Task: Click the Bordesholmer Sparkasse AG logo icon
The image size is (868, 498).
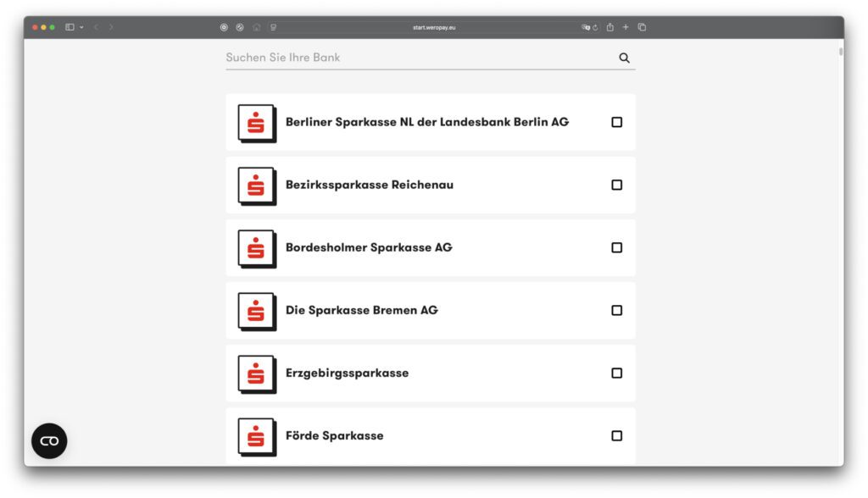Action: tap(256, 247)
